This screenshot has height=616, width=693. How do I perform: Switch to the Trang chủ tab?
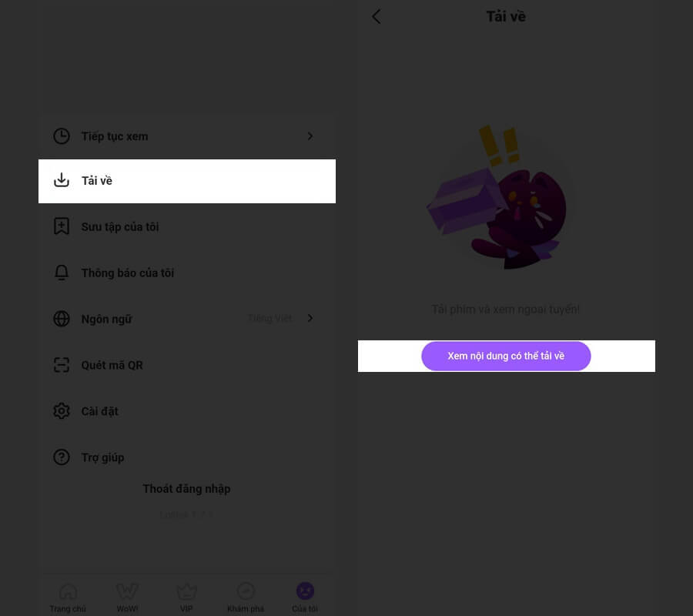pos(68,598)
